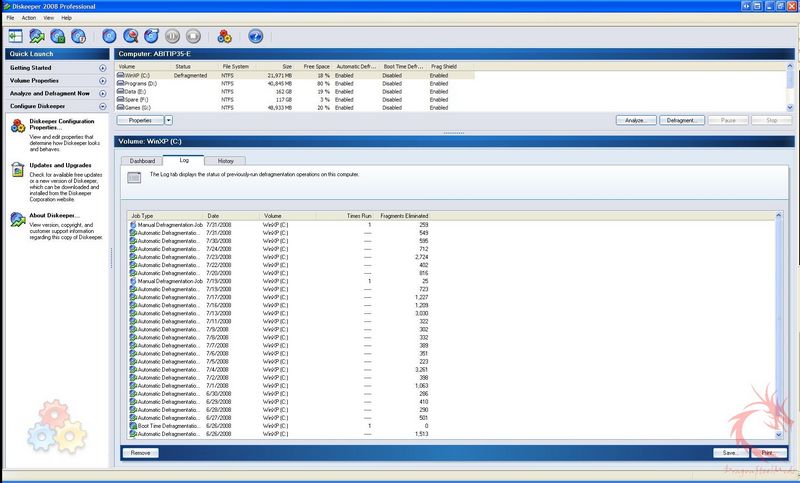Select the WinXP (C:) volume drive icon

click(121, 75)
